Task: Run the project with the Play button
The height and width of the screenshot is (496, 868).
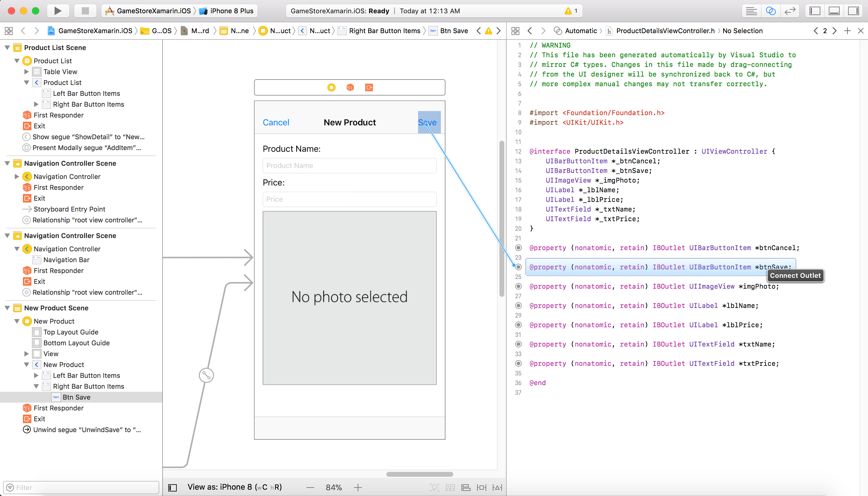Action: pyautogui.click(x=58, y=11)
